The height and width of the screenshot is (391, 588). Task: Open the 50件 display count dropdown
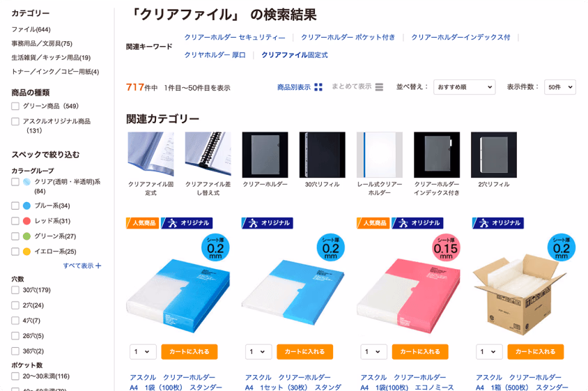(x=560, y=87)
